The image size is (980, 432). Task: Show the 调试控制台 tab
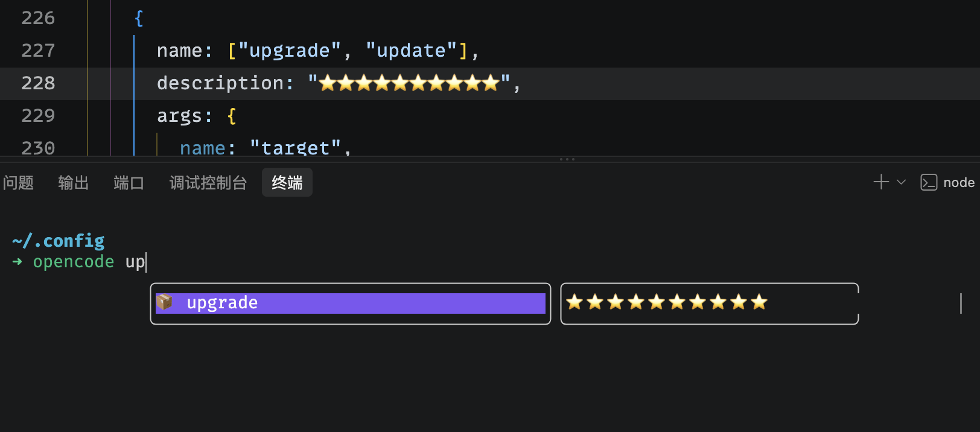208,182
